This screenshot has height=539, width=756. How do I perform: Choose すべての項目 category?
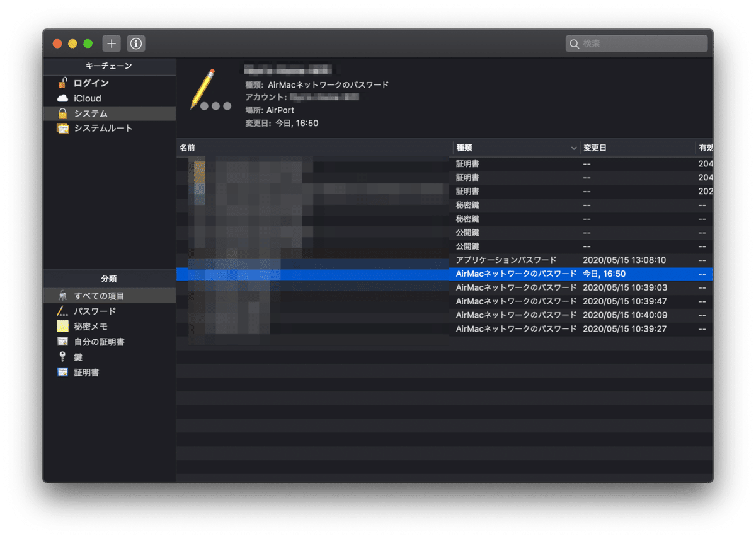(x=109, y=296)
